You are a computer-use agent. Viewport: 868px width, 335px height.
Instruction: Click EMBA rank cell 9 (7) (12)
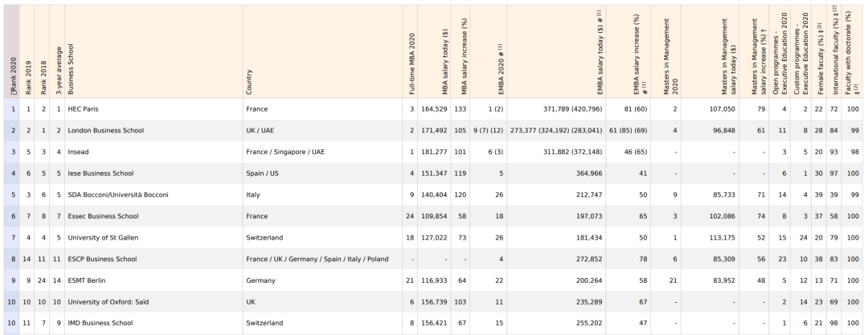(488, 131)
